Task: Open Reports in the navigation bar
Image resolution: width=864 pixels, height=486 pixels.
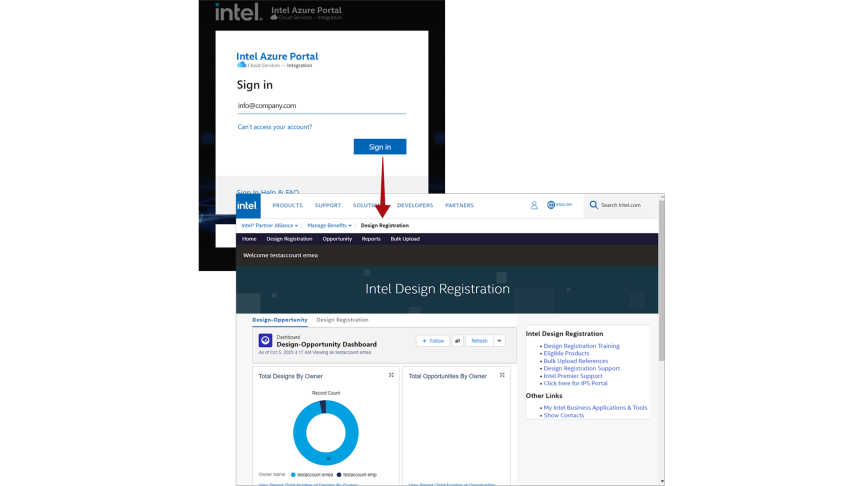Action: (x=371, y=239)
